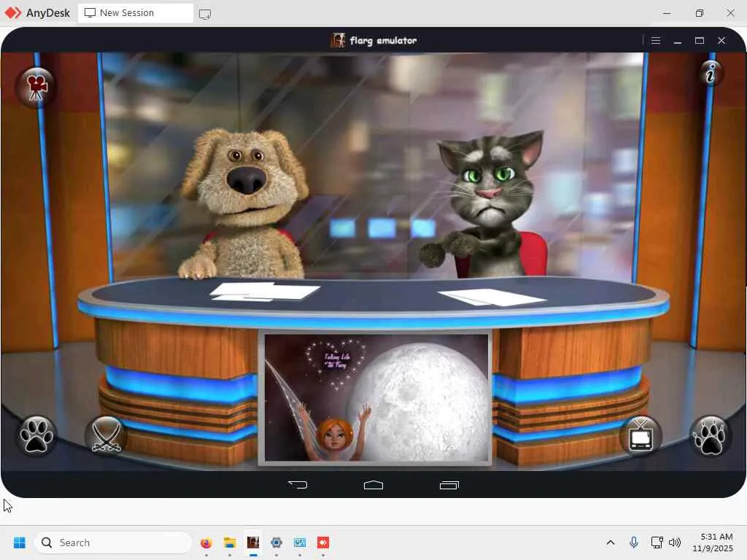Click the flarg emulator title icon
The image size is (747, 560).
[338, 41]
